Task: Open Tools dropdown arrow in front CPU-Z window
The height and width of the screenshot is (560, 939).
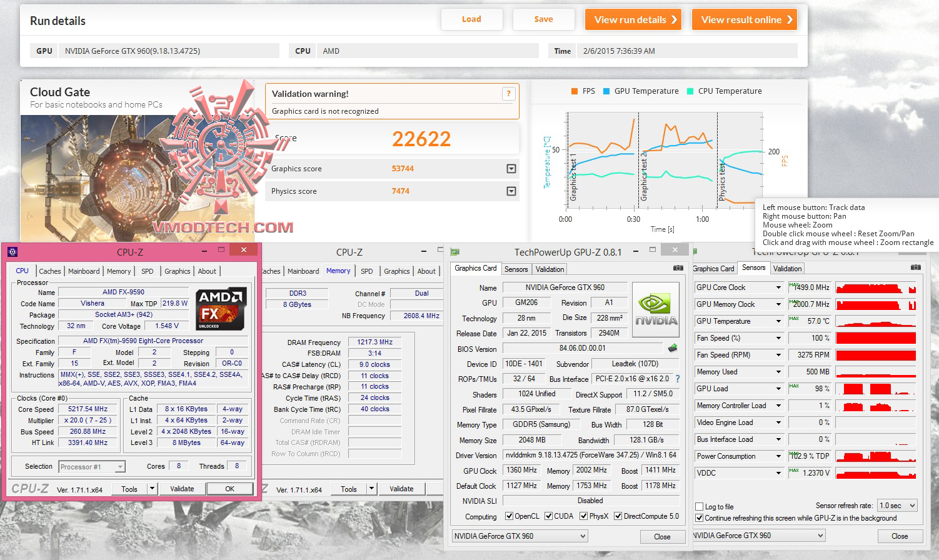Action: pyautogui.click(x=152, y=489)
